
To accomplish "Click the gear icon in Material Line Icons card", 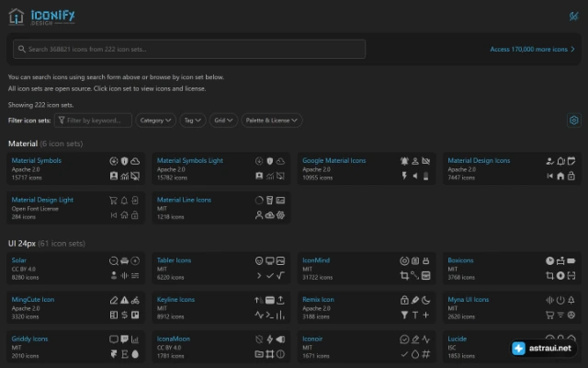I will pos(280,215).
